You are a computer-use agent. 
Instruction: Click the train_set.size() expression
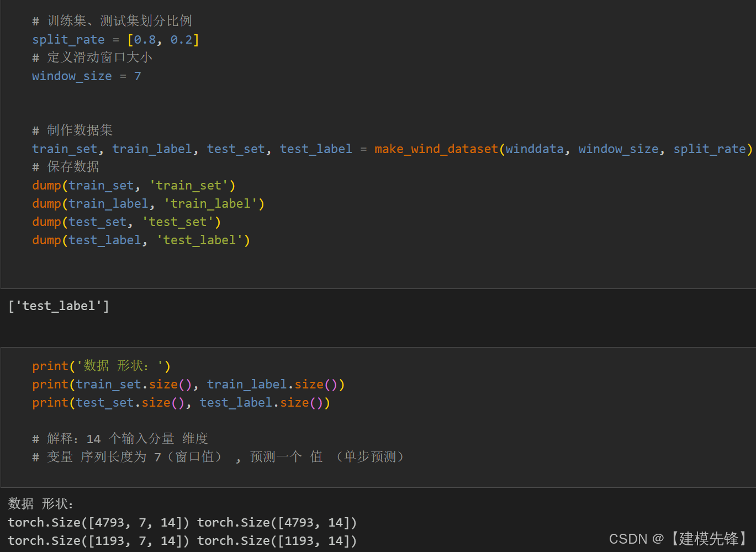pos(131,383)
